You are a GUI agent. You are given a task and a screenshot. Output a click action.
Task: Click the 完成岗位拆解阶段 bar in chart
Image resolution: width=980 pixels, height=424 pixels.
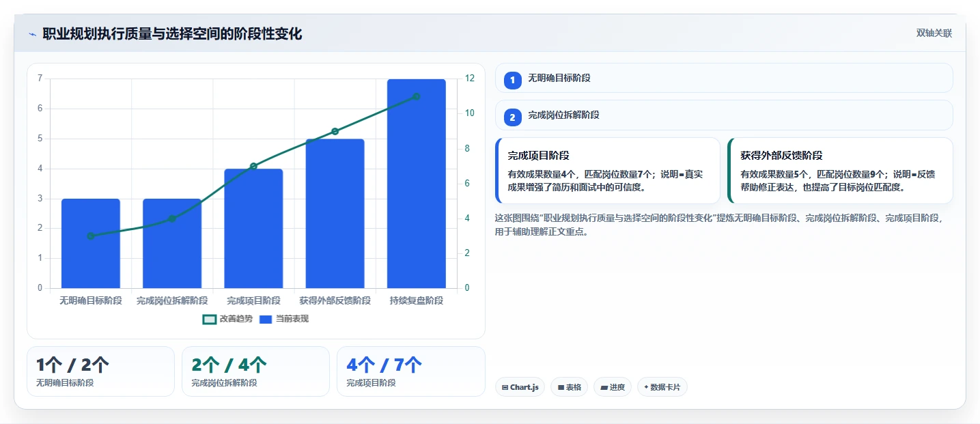click(172, 243)
